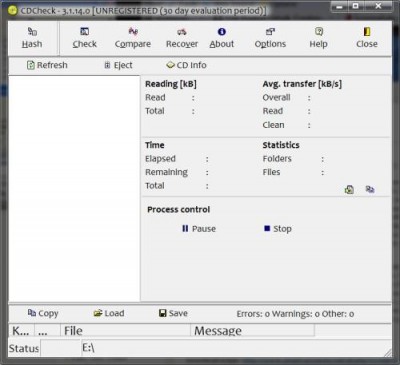This screenshot has height=365, width=400.
Task: Save the message log
Action: coord(173,313)
